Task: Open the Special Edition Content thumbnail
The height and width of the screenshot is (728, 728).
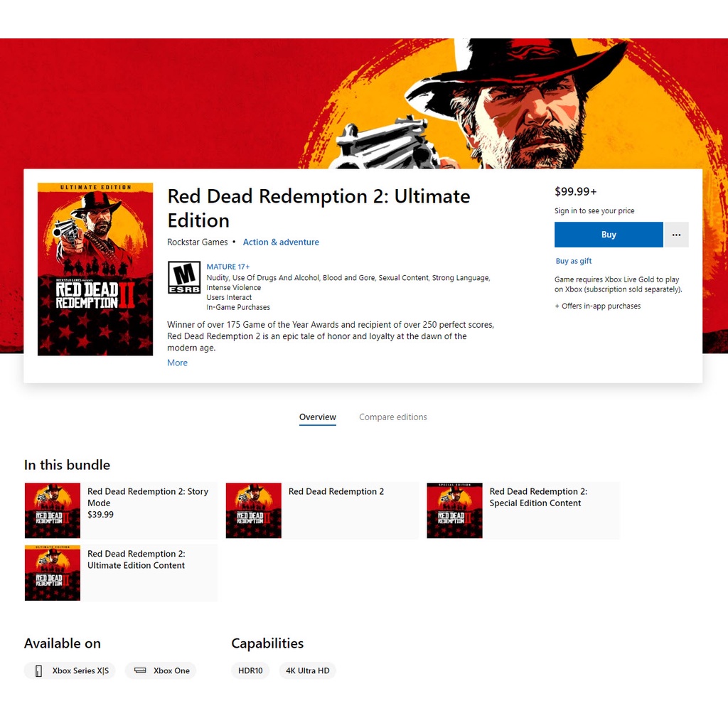Action: 455,510
